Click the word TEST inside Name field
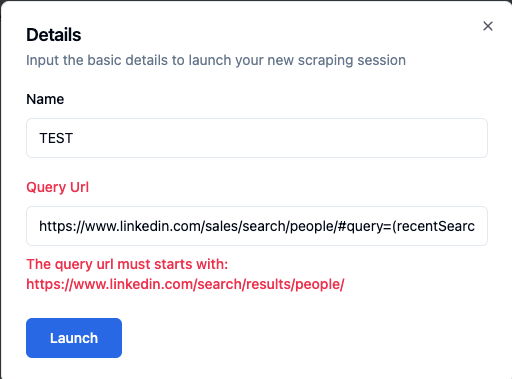The width and height of the screenshot is (512, 379). pos(56,138)
